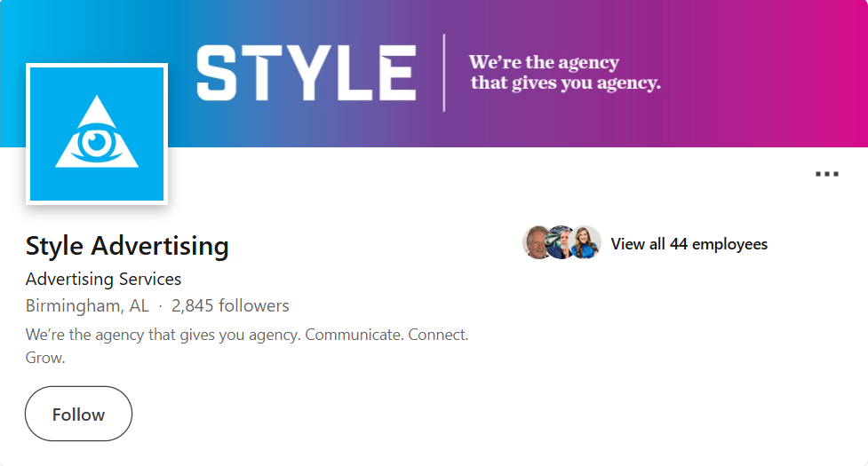Click the banner slogan 'that gives you agency.'
The height and width of the screenshot is (466, 868).
[x=566, y=84]
